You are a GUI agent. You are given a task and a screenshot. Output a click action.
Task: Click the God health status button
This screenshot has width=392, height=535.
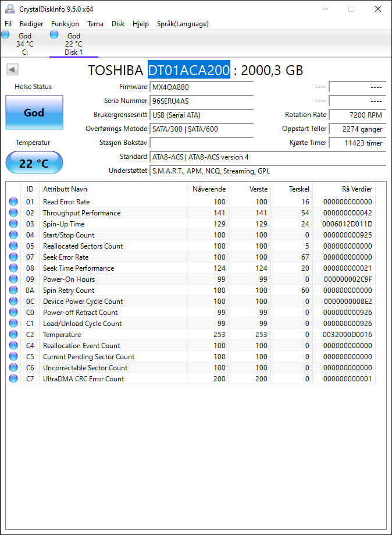(x=34, y=112)
